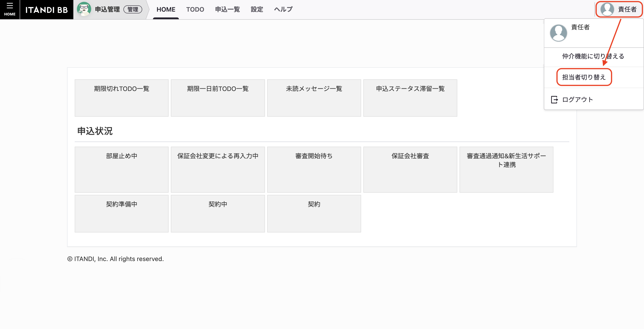Open the hamburger HOME menu icon

click(x=10, y=9)
